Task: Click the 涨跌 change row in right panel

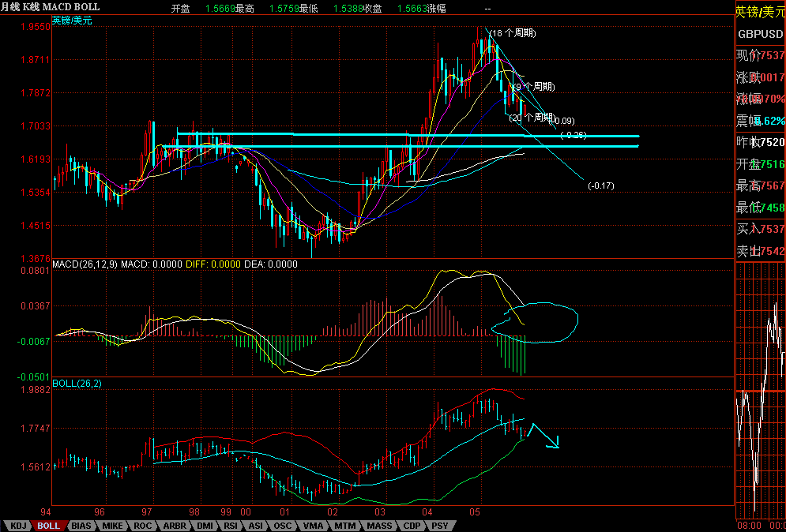Action: pos(761,77)
